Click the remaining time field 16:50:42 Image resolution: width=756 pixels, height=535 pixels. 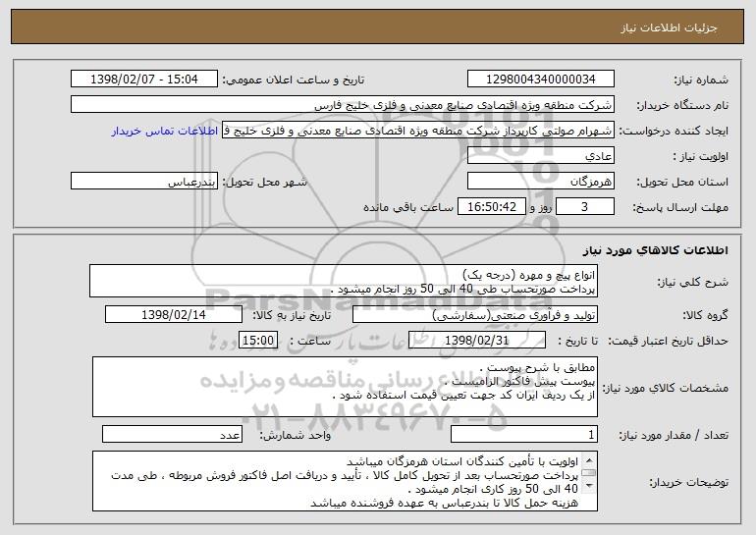pyautogui.click(x=491, y=207)
